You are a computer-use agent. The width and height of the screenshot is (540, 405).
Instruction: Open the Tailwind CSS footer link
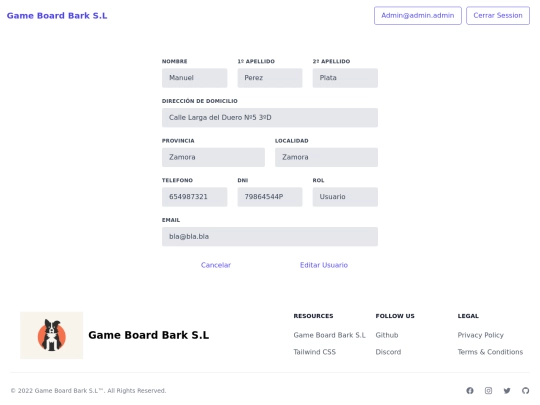[x=315, y=352]
